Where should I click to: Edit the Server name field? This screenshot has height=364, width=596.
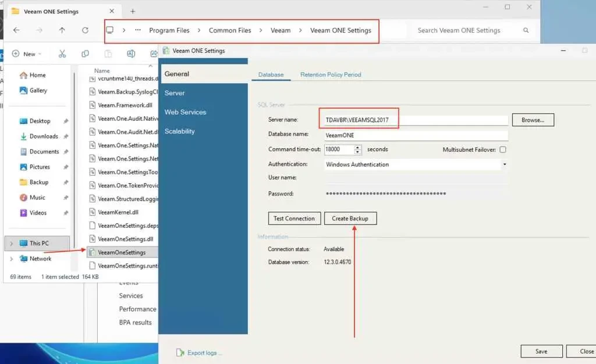(x=416, y=120)
